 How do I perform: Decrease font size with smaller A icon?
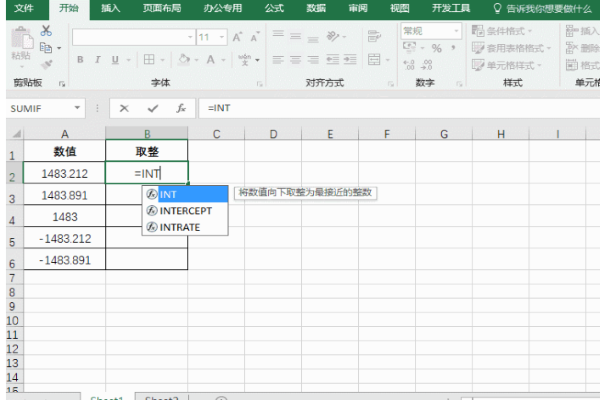255,37
